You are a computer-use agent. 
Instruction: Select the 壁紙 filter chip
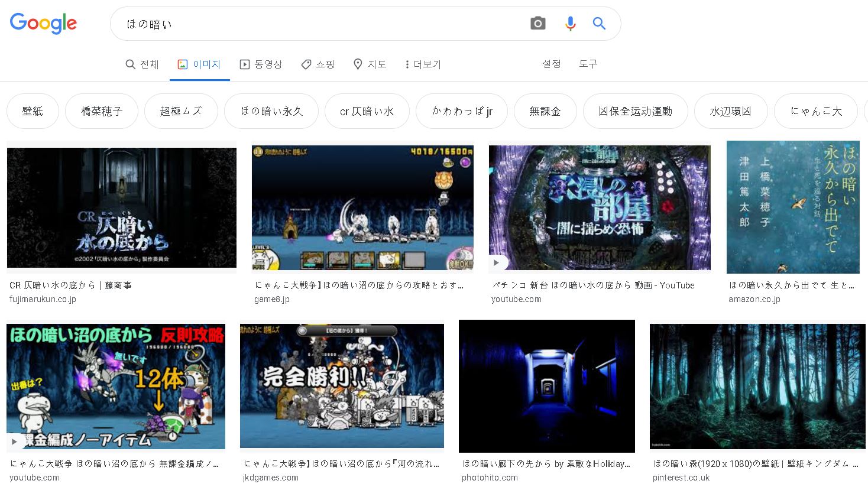33,111
